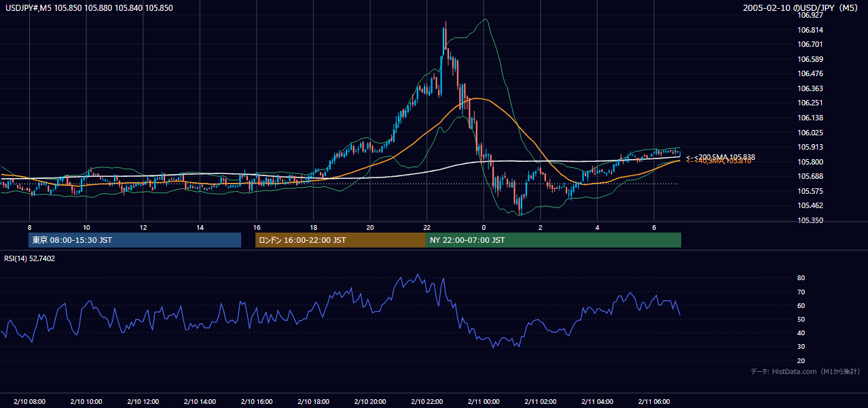The width and height of the screenshot is (868, 408).
Task: Click hour 8 on the price chart time axis
Action: tap(29, 226)
